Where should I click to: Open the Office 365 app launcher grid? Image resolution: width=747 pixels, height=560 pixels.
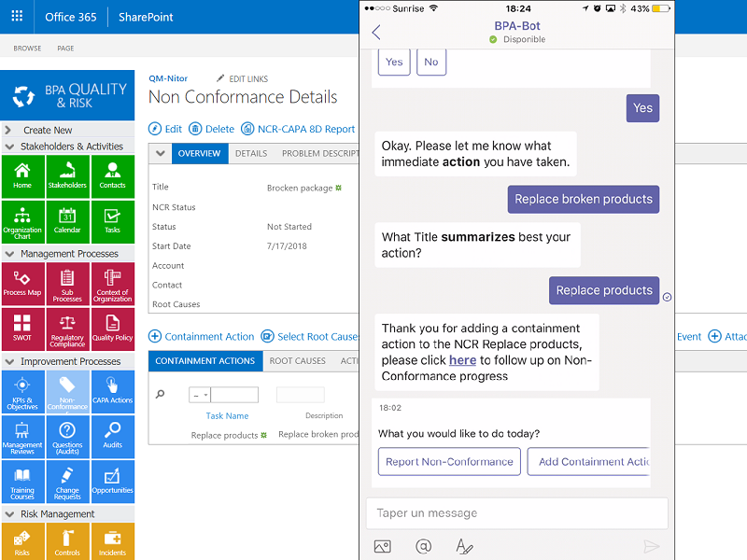[x=17, y=16]
